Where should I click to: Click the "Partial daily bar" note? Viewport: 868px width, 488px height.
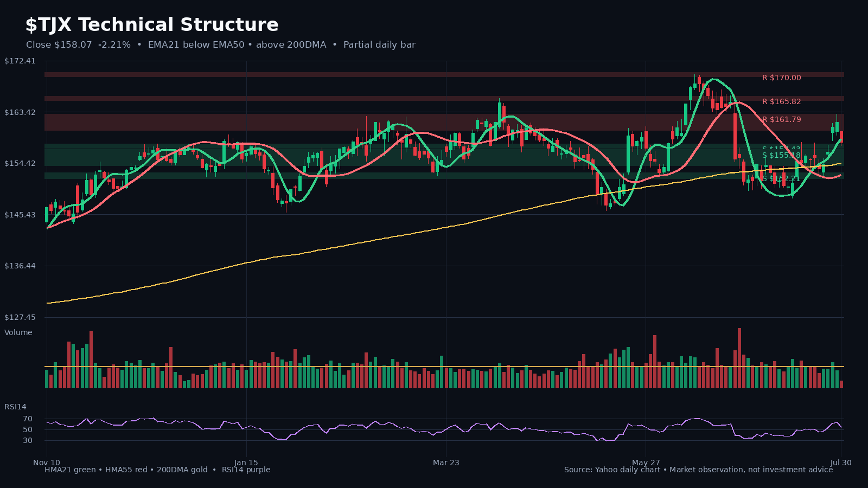(x=379, y=45)
